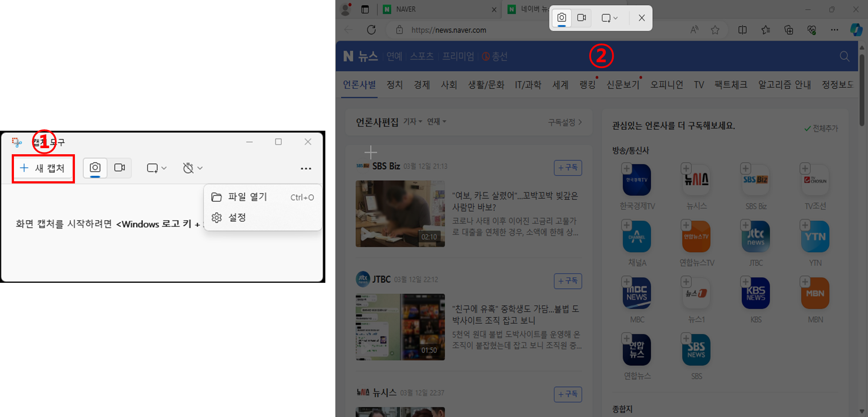Close the NAVER browser tab

point(494,10)
